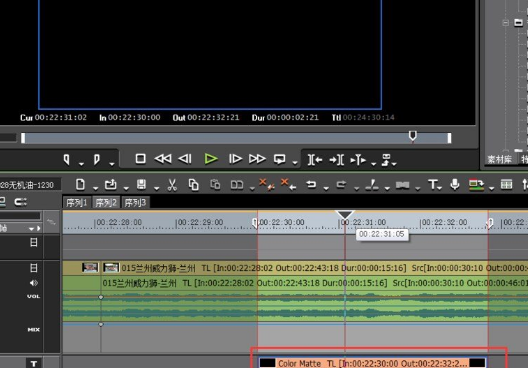
Task: Open the title T tool
Action: coord(432,185)
